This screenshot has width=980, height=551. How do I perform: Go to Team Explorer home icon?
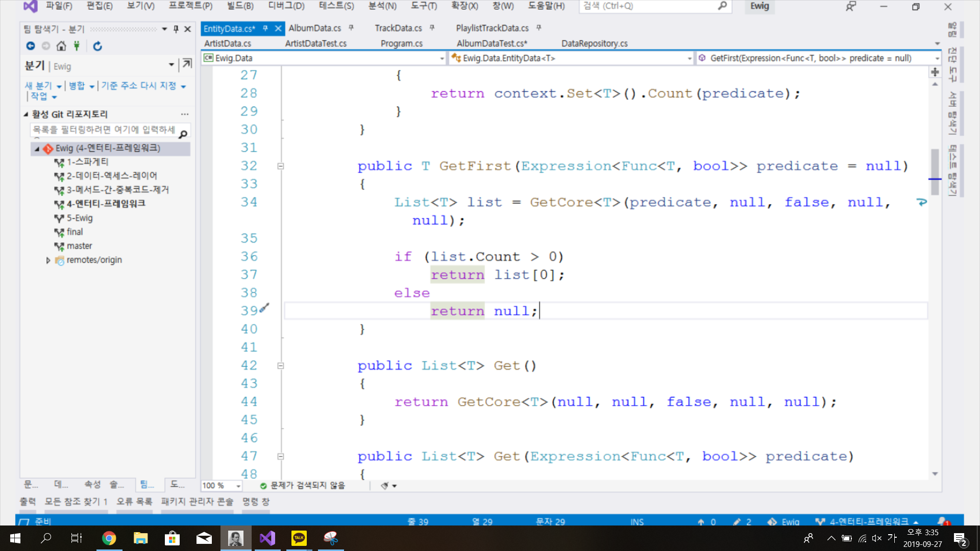61,46
